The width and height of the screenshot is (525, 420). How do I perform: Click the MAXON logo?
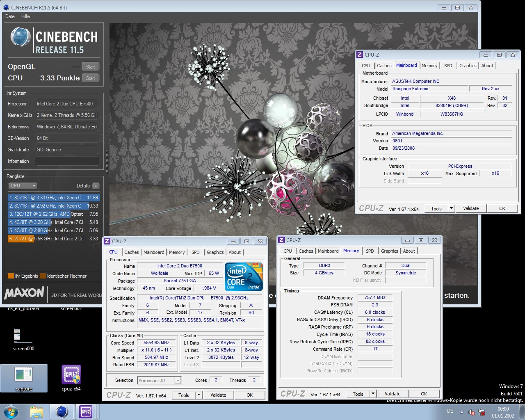pyautogui.click(x=24, y=293)
